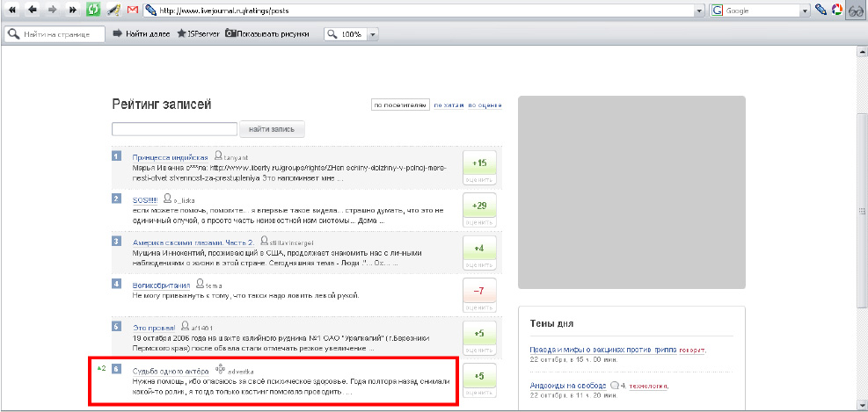
Task: Click user icon next to tanyant
Action: coord(218,155)
